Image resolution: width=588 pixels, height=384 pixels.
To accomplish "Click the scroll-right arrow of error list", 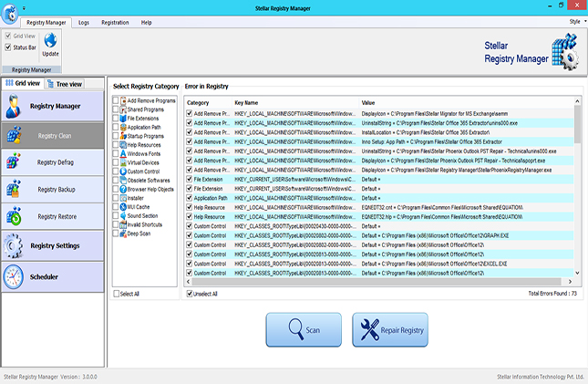I will pos(570,282).
